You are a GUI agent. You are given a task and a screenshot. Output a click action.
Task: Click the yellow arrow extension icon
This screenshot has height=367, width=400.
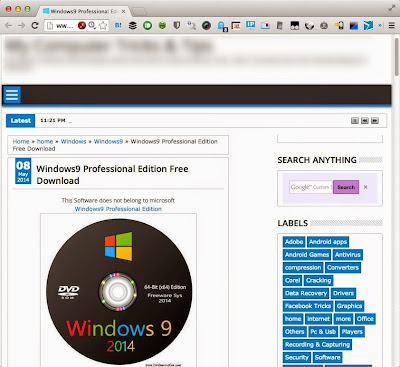339,25
